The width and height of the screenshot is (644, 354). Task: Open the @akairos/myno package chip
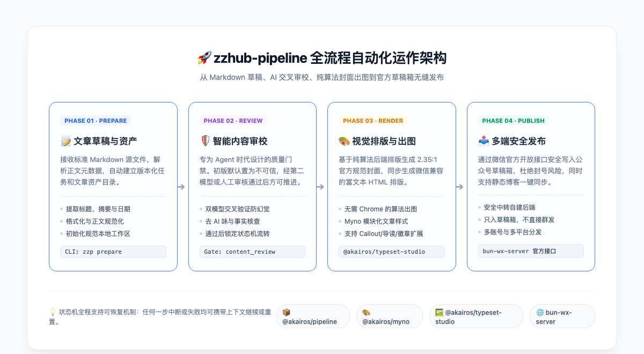[389, 316]
